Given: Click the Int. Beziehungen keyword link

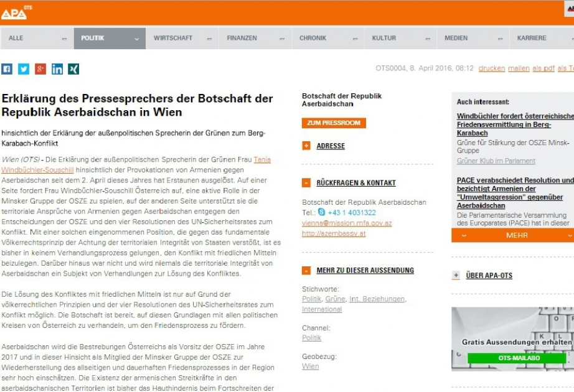Looking at the screenshot, I should click(x=377, y=299).
